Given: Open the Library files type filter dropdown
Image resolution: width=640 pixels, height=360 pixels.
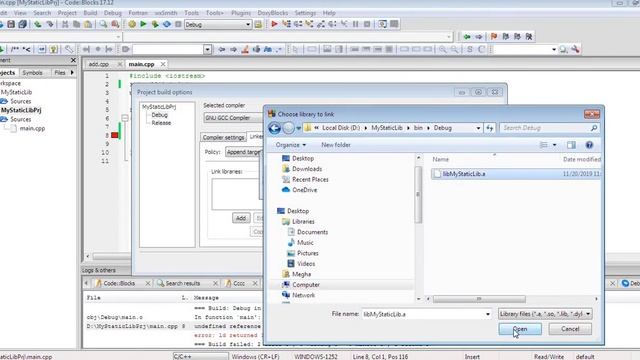Looking at the screenshot, I should pyautogui.click(x=545, y=314).
